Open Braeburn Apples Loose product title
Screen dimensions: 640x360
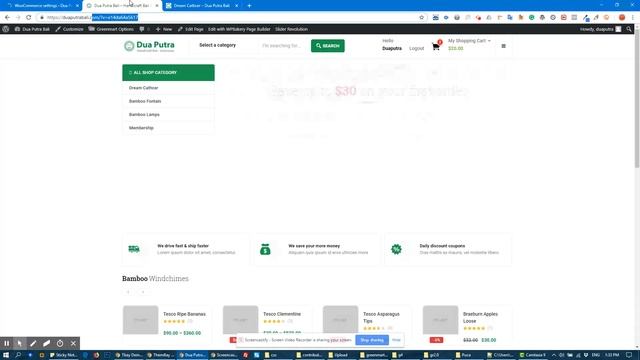480,318
